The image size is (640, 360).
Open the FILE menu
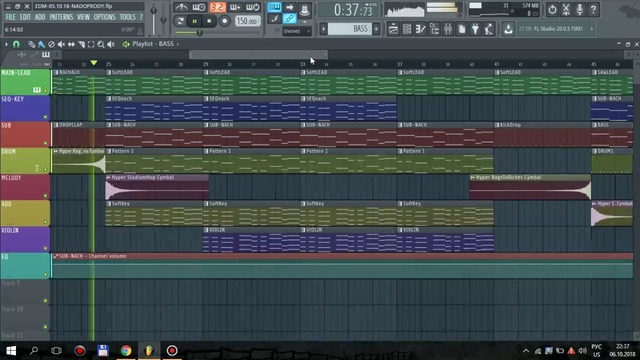point(11,17)
